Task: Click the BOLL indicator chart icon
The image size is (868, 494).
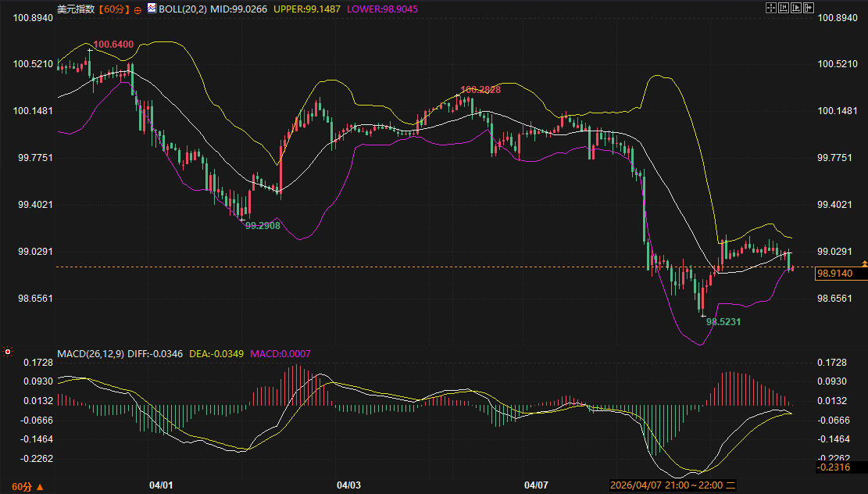Action: pos(152,9)
